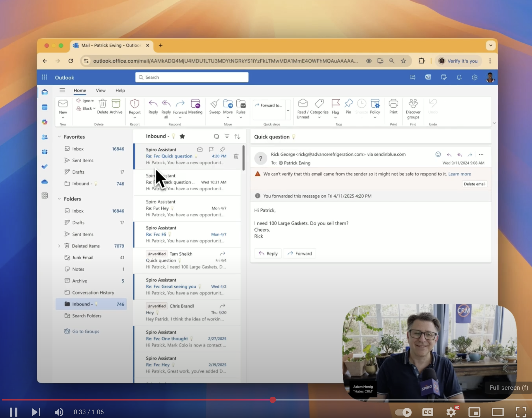532x418 pixels.
Task: Click the video playhead marker
Action: (273, 400)
